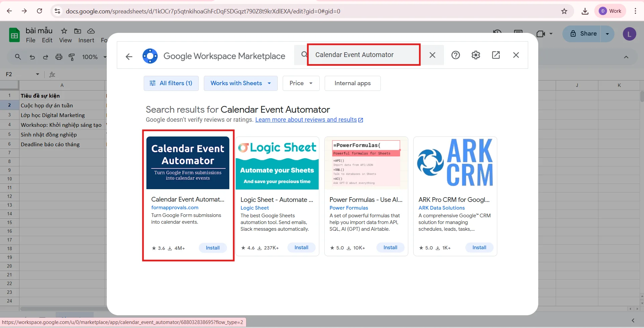The height and width of the screenshot is (328, 644).
Task: Select cell Cuộc họp dự án tuần
Action: tap(62, 105)
